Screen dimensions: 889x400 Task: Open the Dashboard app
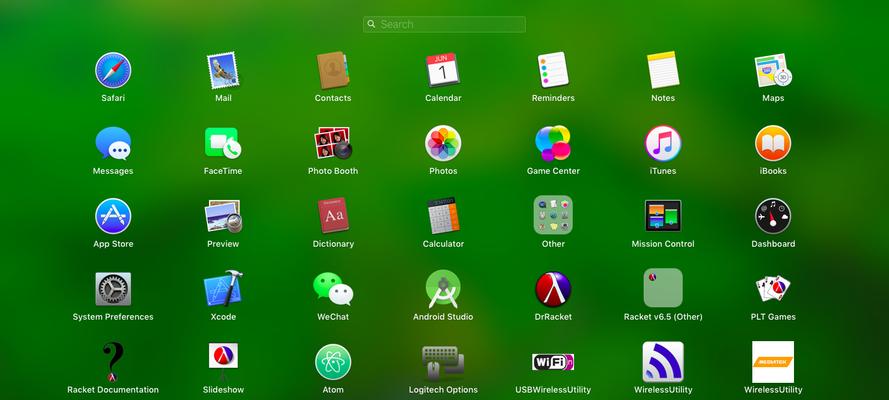point(773,216)
